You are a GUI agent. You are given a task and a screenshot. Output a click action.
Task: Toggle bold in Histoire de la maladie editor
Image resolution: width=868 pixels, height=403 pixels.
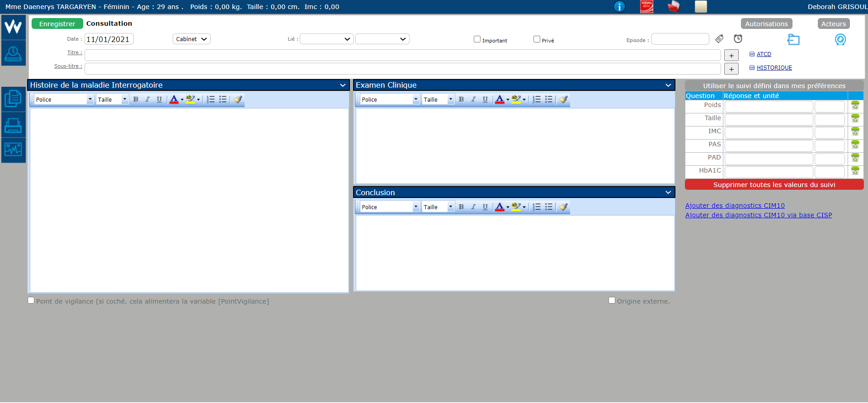tap(136, 99)
